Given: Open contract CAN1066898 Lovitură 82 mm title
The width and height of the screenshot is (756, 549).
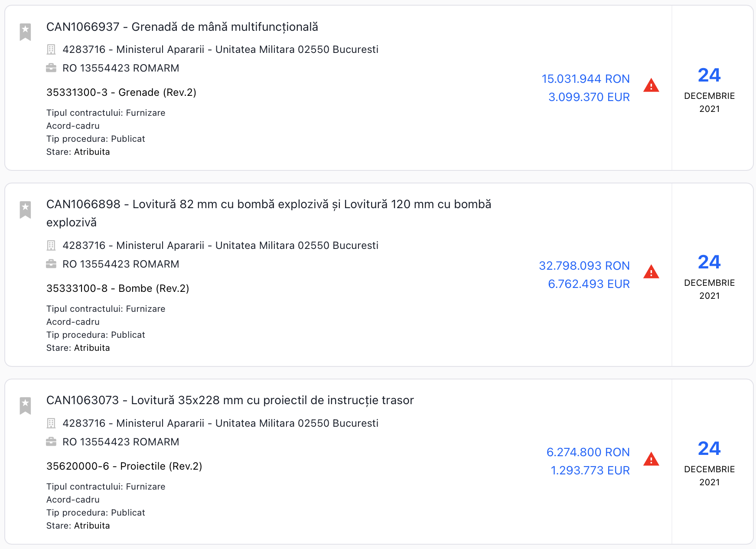Looking at the screenshot, I should tap(269, 205).
